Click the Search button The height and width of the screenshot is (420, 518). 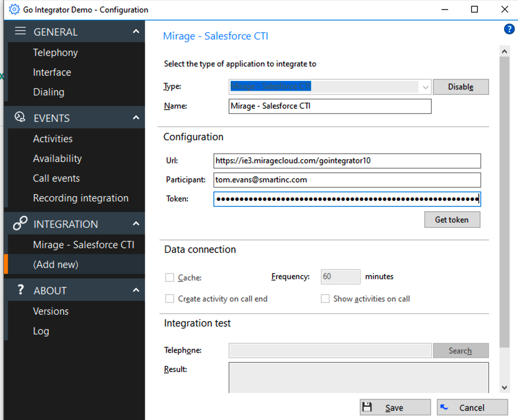461,351
